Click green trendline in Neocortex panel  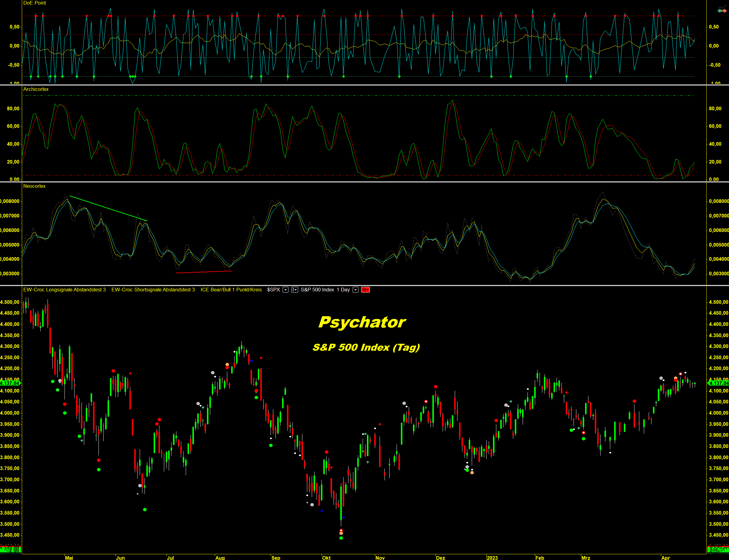click(x=108, y=208)
